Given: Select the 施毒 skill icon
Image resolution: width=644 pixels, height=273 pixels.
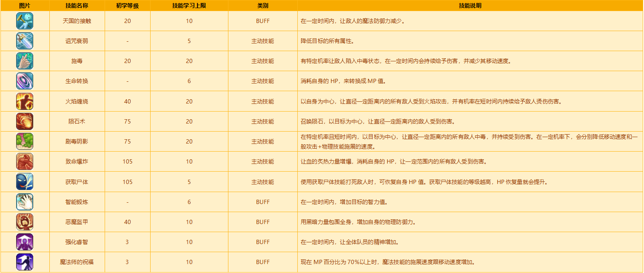Looking at the screenshot, I should [25, 61].
